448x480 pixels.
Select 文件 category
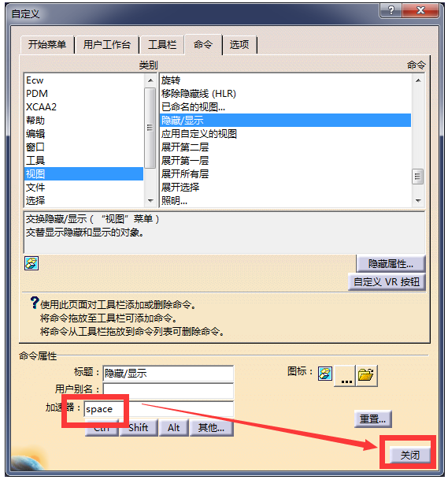pyautogui.click(x=83, y=188)
